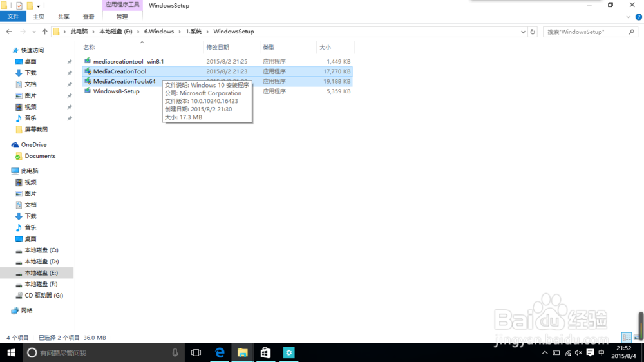The height and width of the screenshot is (362, 644).
Task: Open File Explorer taskbar icon
Action: [243, 352]
